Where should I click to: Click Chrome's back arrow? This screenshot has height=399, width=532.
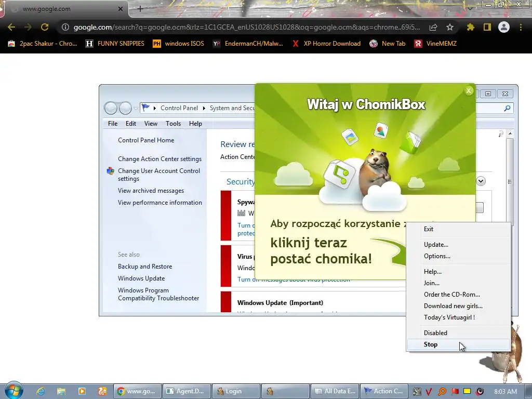point(11,27)
